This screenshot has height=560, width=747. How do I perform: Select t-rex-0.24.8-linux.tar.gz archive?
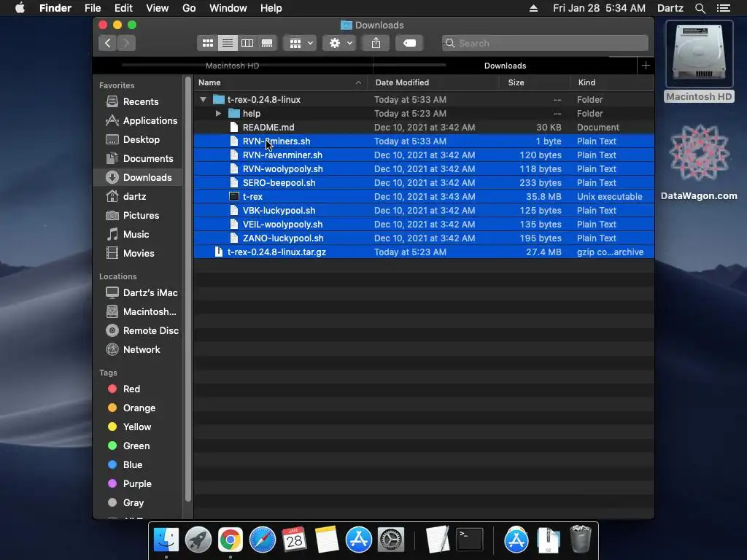click(424, 252)
